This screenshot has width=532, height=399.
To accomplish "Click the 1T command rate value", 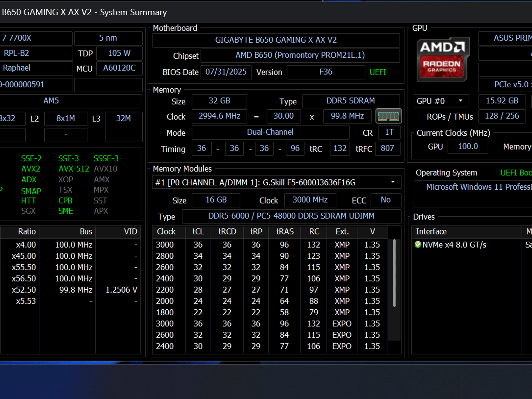I will (x=389, y=132).
